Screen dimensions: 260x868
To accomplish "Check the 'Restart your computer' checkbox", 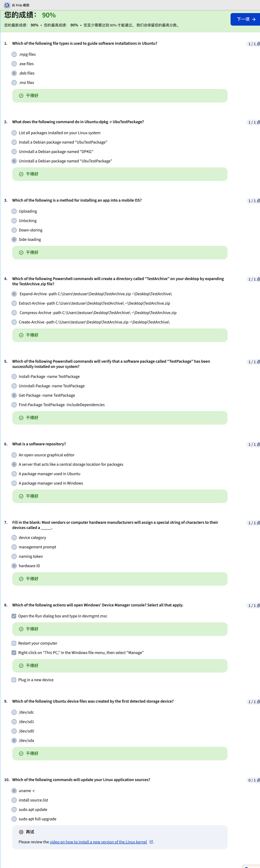I will [14, 643].
